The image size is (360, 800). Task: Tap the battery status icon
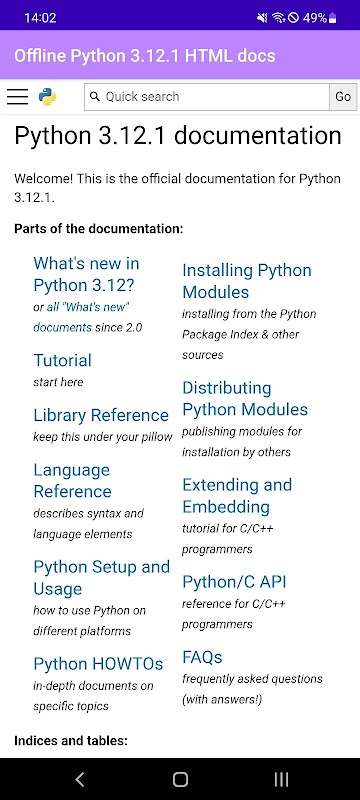point(332,18)
